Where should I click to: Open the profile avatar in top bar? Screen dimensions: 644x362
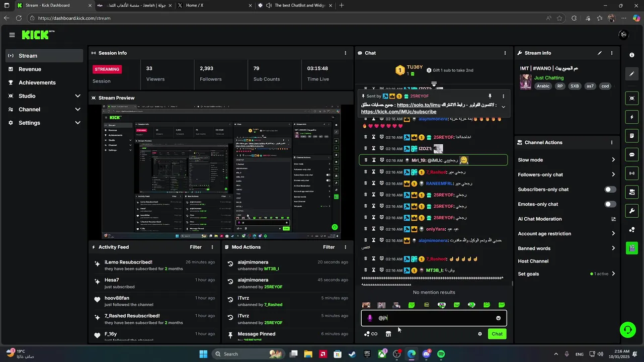624,35
